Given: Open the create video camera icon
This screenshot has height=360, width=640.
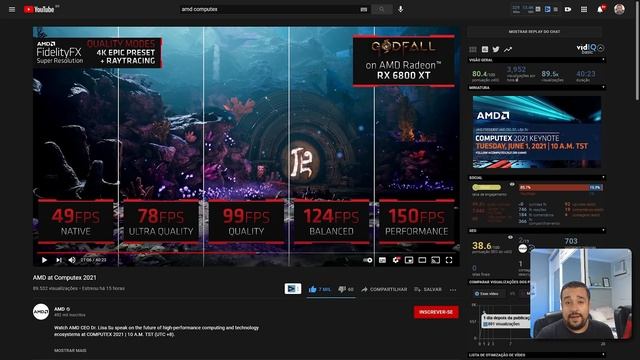Looking at the screenshot, I should pos(568,9).
